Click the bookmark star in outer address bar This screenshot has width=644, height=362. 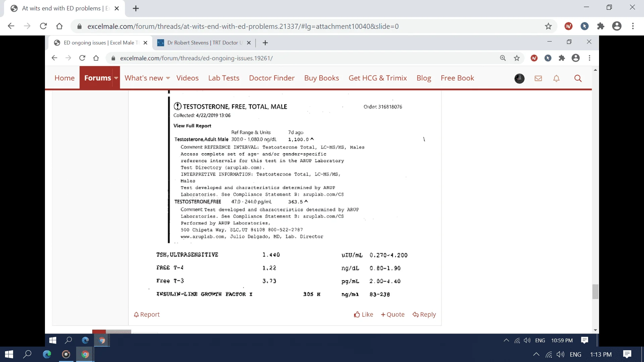pyautogui.click(x=548, y=26)
